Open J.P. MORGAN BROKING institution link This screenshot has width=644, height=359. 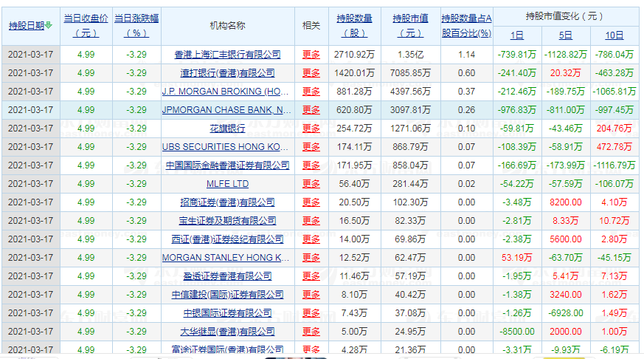coord(225,92)
